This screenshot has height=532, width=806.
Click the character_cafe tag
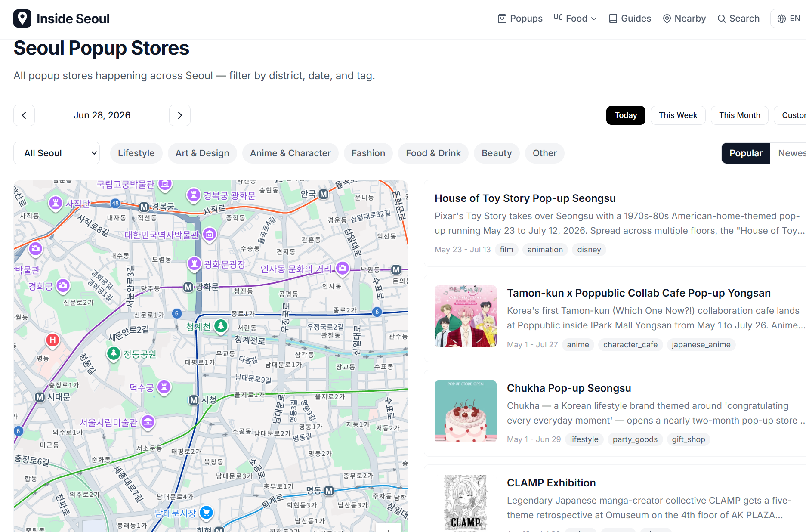[630, 345]
